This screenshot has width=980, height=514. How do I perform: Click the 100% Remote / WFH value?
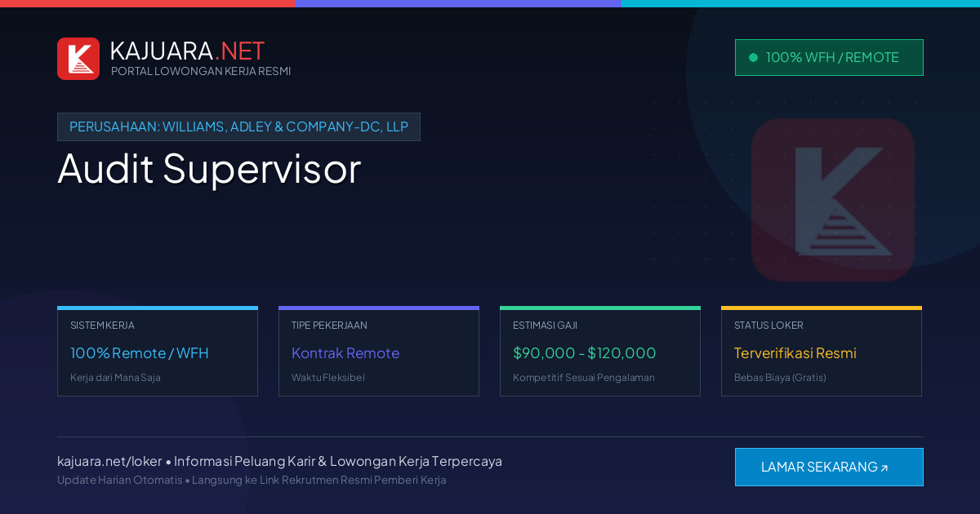[140, 353]
